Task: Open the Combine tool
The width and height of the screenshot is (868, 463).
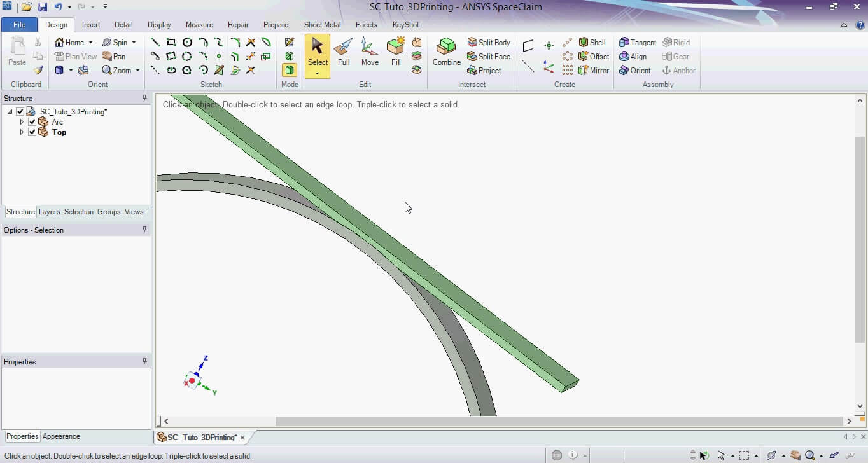Action: tap(446, 52)
